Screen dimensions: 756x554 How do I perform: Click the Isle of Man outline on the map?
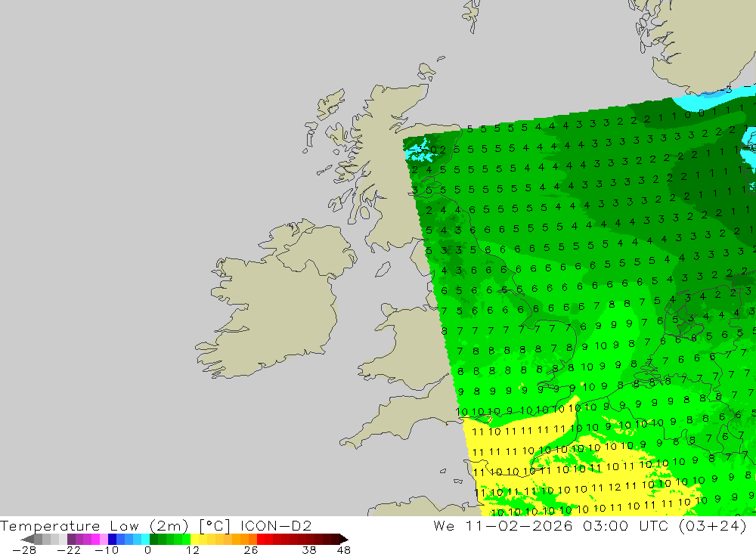[x=383, y=269]
